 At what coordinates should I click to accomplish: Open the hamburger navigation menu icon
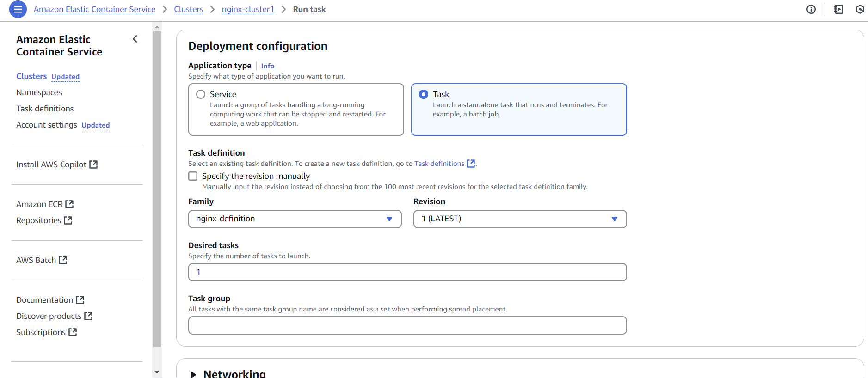coord(18,9)
